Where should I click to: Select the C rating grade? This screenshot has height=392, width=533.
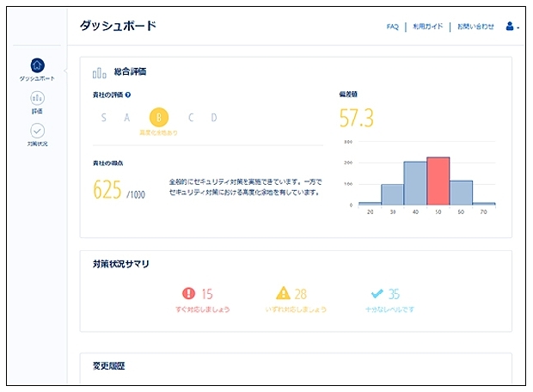(191, 118)
